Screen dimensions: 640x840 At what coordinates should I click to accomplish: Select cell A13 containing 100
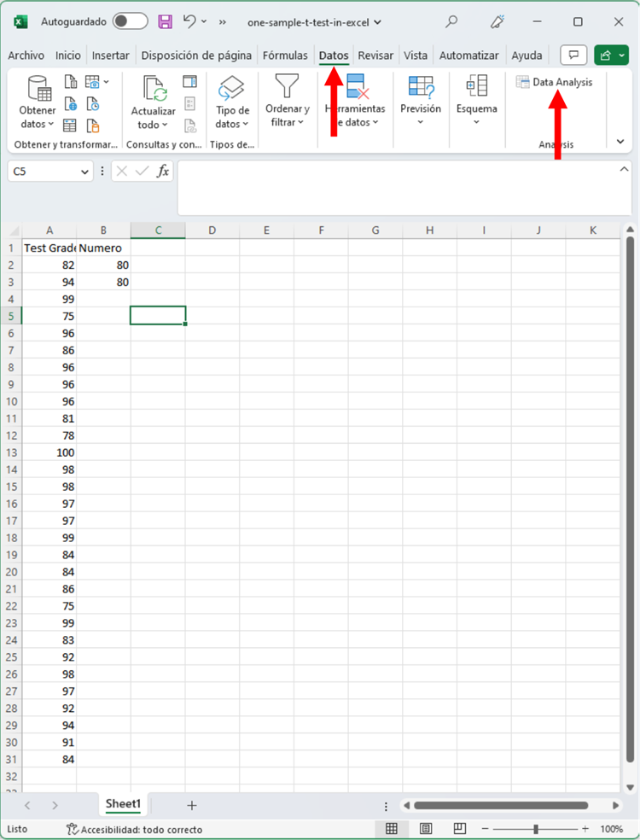tap(49, 452)
